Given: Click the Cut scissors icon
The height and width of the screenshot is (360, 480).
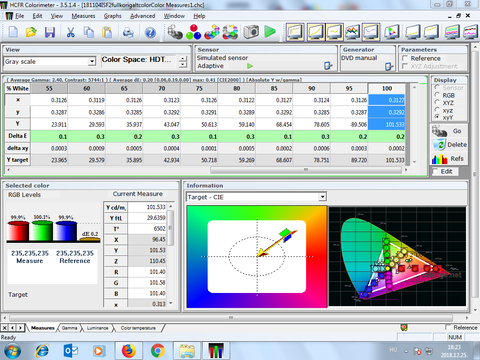Looking at the screenshot, I should pos(70,32).
